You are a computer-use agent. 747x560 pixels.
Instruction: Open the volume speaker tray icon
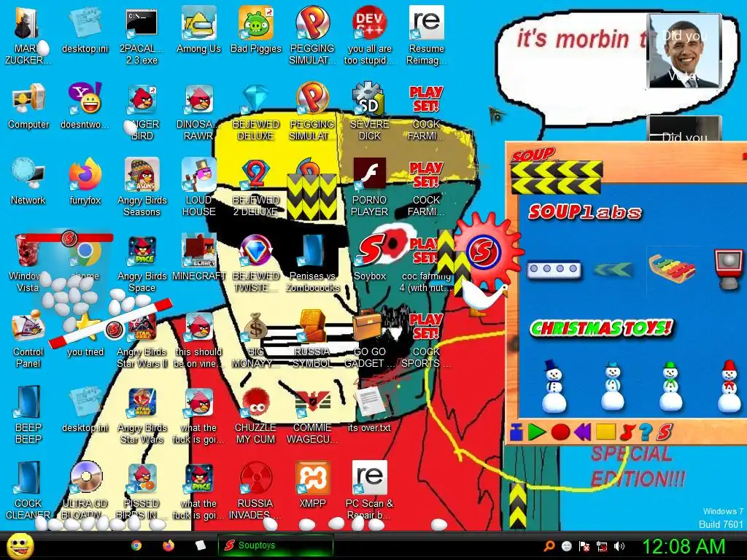tap(619, 546)
